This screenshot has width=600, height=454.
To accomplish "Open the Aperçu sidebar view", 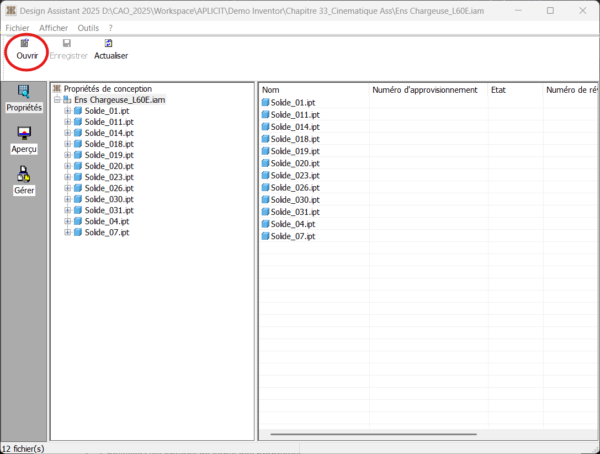I will pyautogui.click(x=23, y=134).
